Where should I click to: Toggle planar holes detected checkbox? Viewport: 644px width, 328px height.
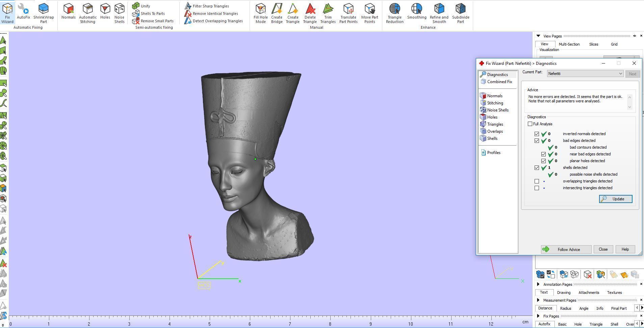point(543,161)
